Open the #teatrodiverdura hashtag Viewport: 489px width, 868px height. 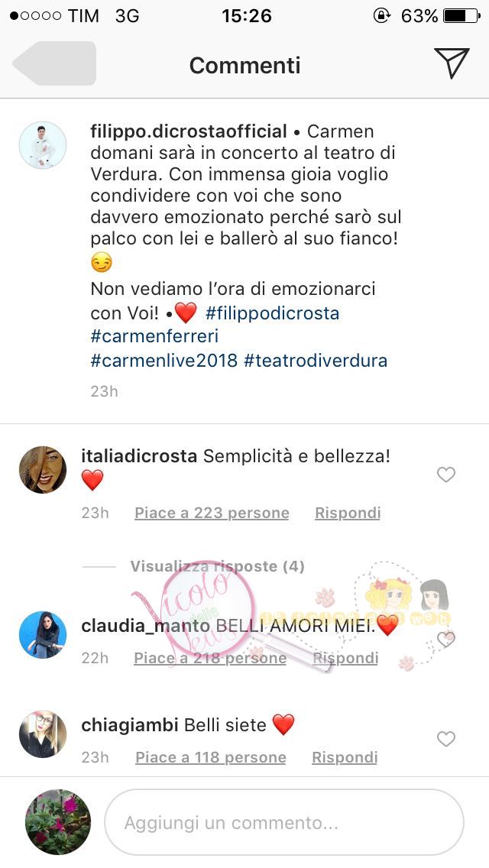click(315, 361)
